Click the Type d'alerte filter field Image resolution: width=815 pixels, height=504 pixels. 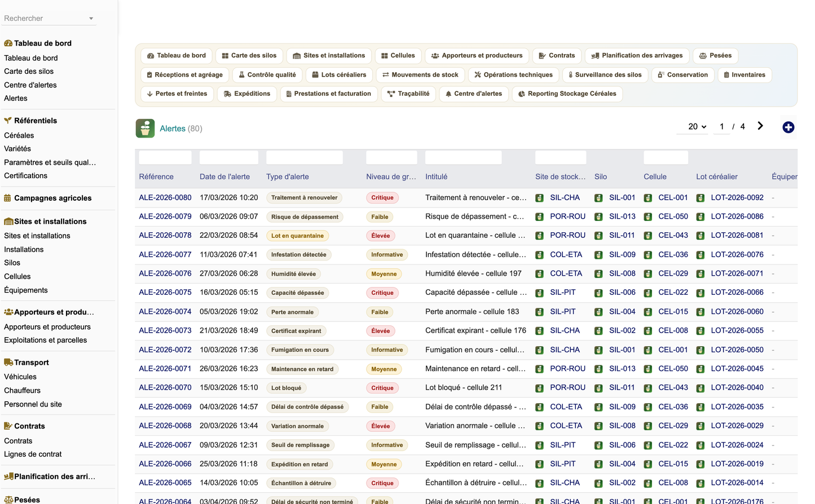coord(305,157)
